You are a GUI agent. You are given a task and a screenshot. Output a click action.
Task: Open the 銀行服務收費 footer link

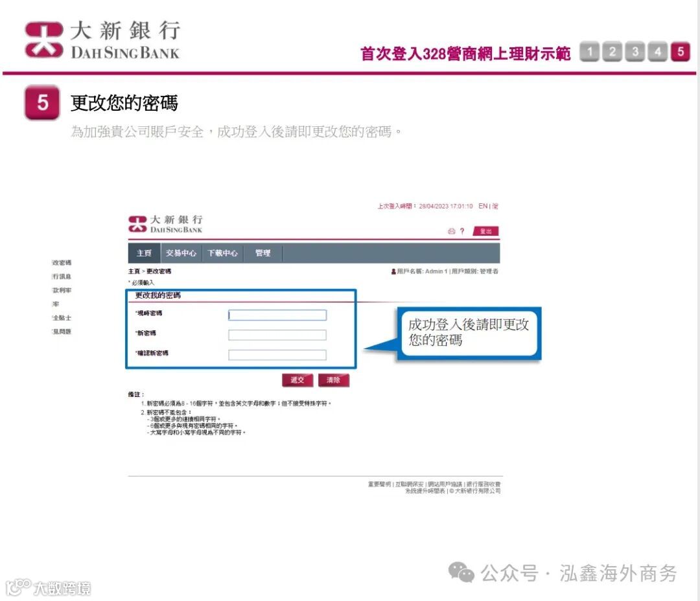(x=484, y=484)
